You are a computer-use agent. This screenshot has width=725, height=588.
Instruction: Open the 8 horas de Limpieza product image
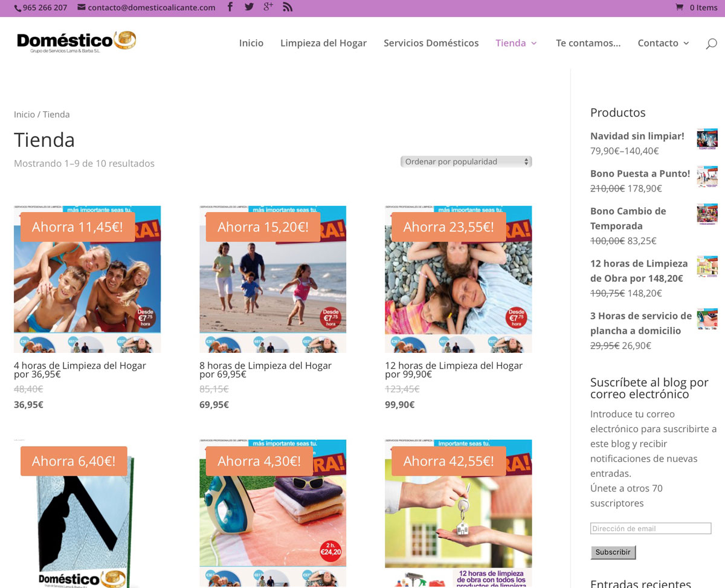pos(273,279)
